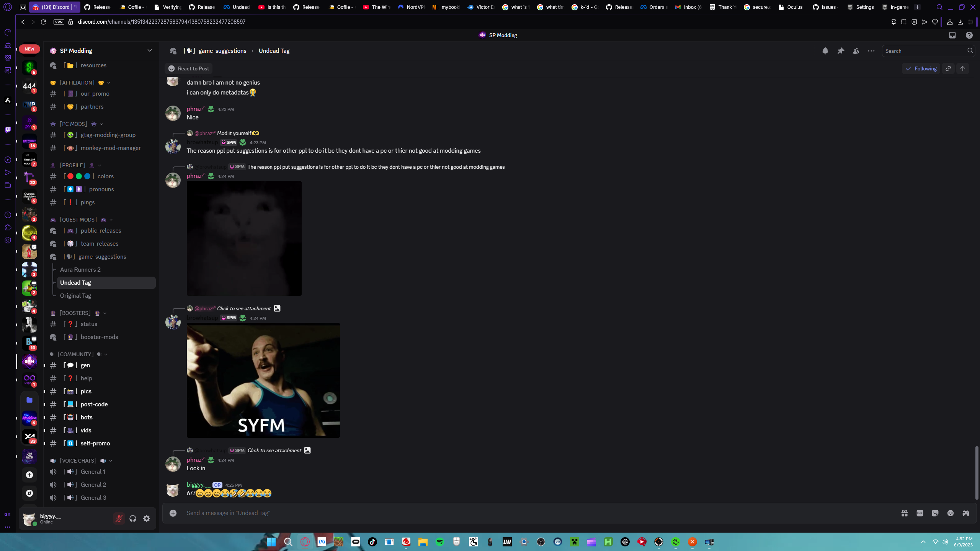Screen dimensions: 980x551
Task: Expand the SP Modding server dropdown
Action: (150, 51)
